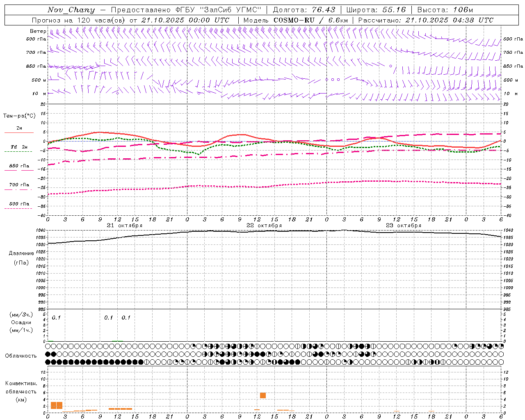The image size is (525, 420).
Task: Click the '23 октября' date label
Action: pyautogui.click(x=404, y=226)
